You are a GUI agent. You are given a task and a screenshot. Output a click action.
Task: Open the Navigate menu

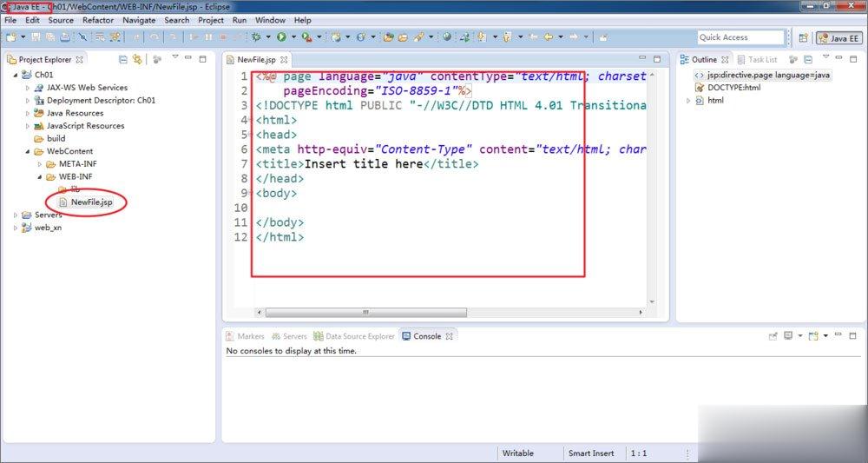pos(139,20)
